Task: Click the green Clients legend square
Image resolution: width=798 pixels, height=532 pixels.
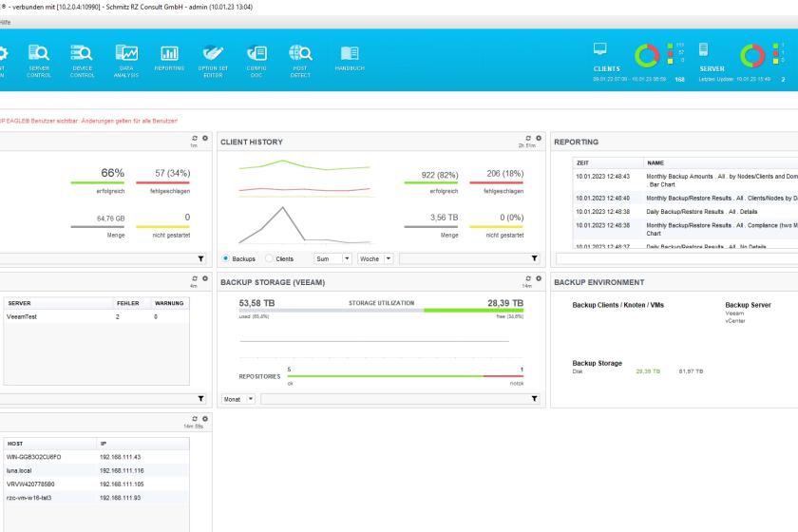Action: click(671, 47)
